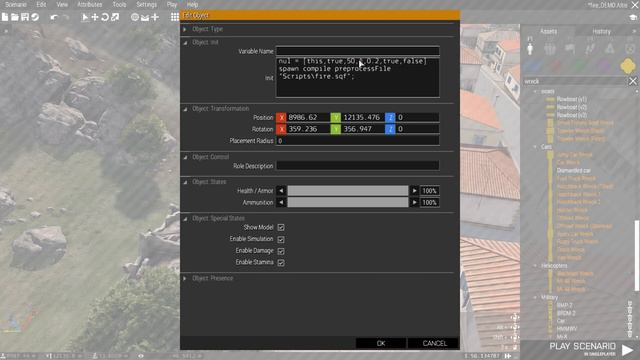Toggle the Enable Damage checkbox

tap(281, 251)
